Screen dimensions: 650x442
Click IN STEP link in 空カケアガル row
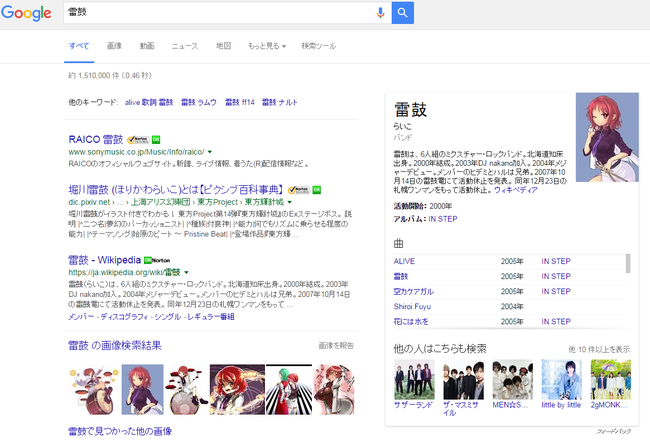click(556, 291)
